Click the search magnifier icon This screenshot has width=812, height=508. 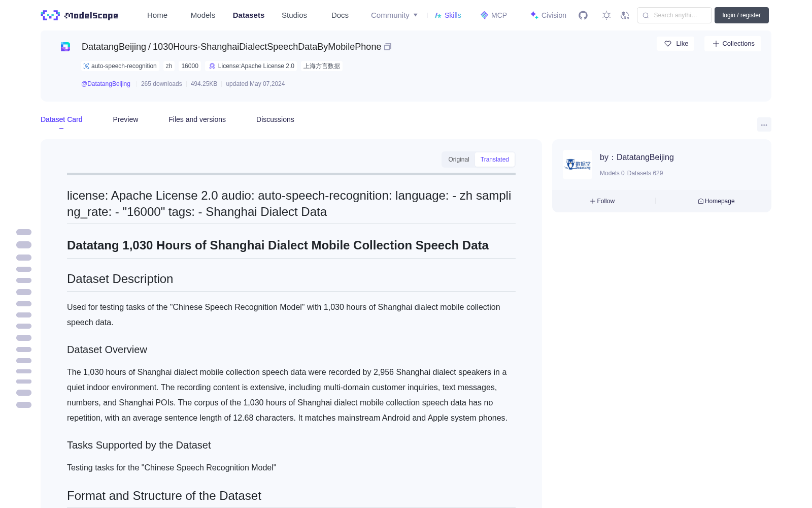click(x=646, y=15)
